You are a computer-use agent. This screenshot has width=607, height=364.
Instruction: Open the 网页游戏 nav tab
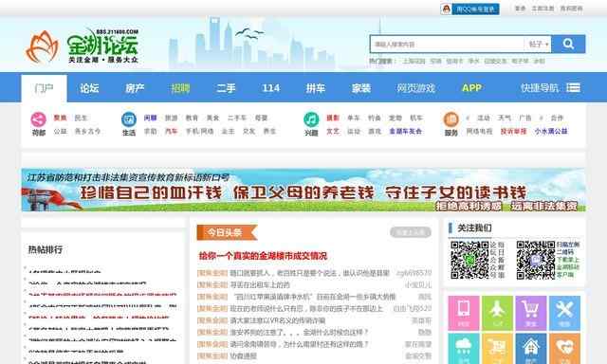pyautogui.click(x=415, y=88)
